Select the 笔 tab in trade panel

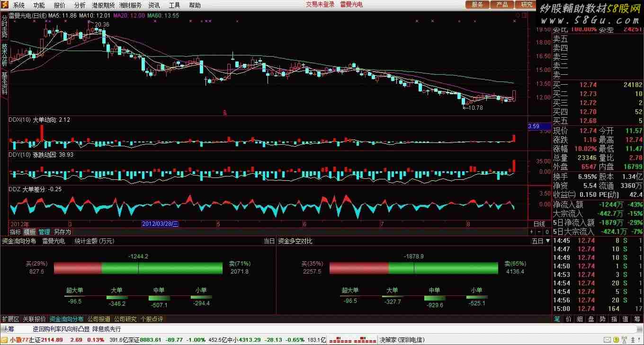tap(557, 319)
